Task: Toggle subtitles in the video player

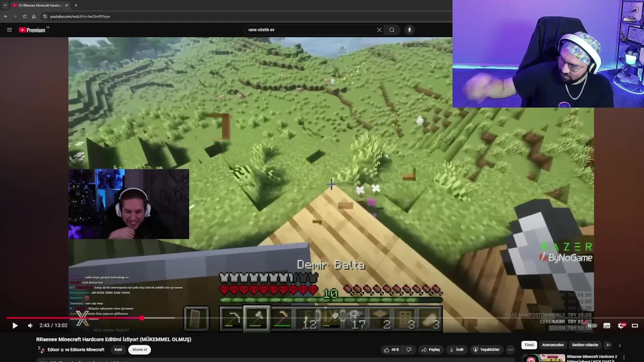Action: tap(607, 326)
